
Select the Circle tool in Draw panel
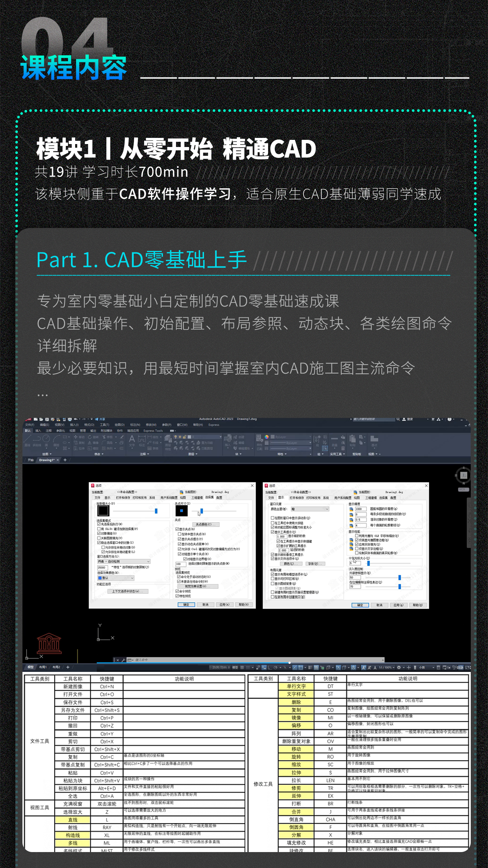pos(47,439)
